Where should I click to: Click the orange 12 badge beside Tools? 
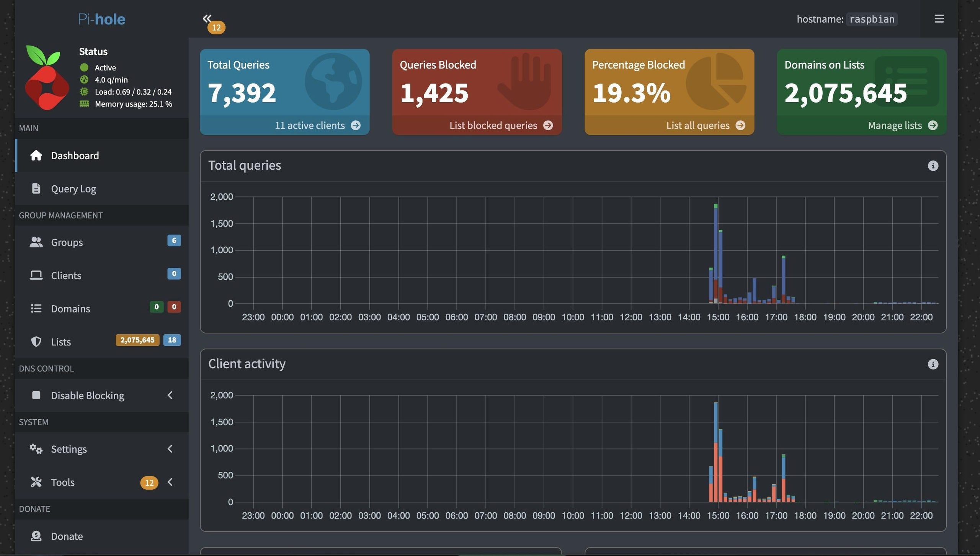click(149, 482)
